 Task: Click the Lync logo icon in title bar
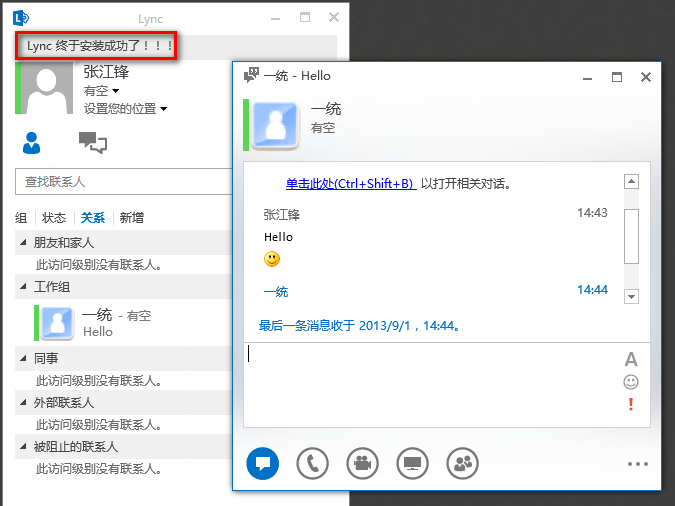pyautogui.click(x=21, y=18)
